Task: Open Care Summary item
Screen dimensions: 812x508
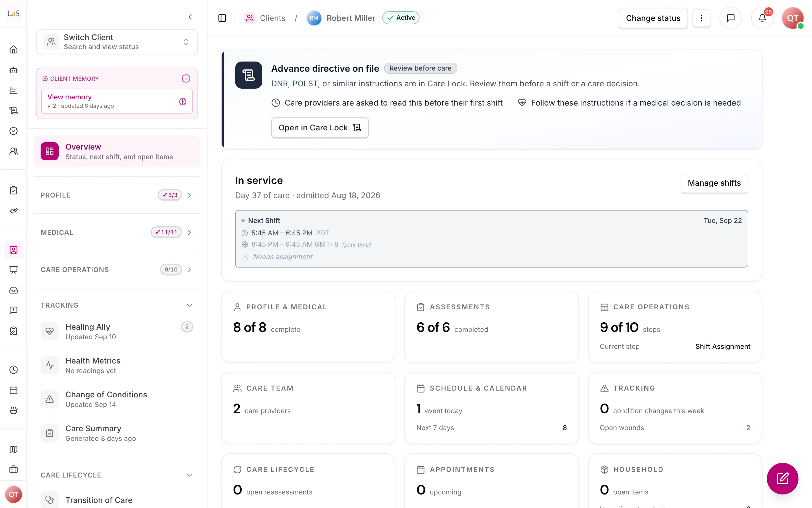Action: tap(117, 433)
